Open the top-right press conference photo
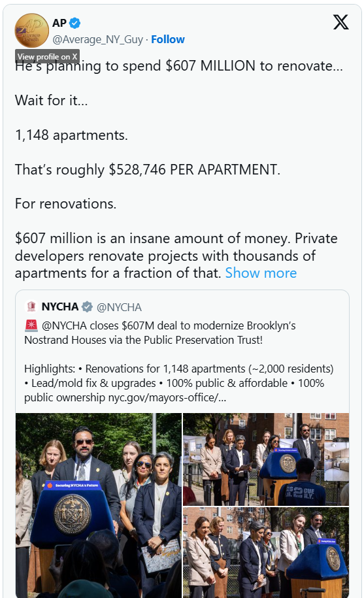364x598 pixels. (266, 459)
